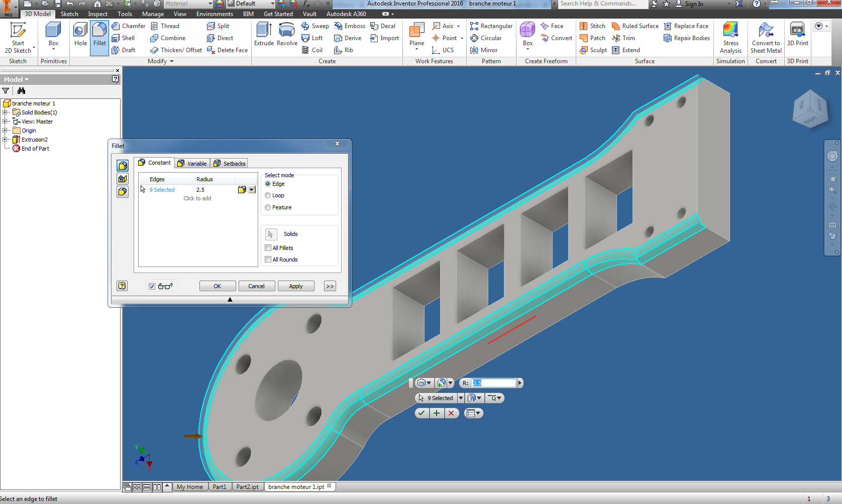Open the Stitch surface tool
The image size is (842, 504).
[x=592, y=26]
